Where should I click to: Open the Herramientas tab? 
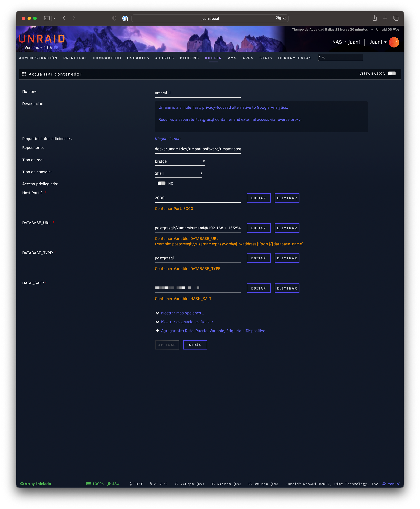(x=295, y=58)
